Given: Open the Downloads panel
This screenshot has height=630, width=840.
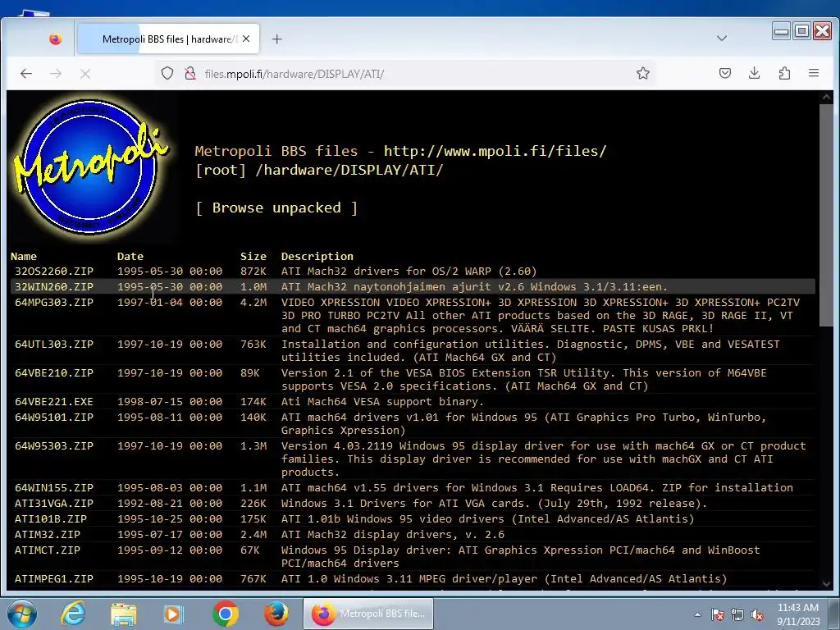Looking at the screenshot, I should click(x=755, y=73).
